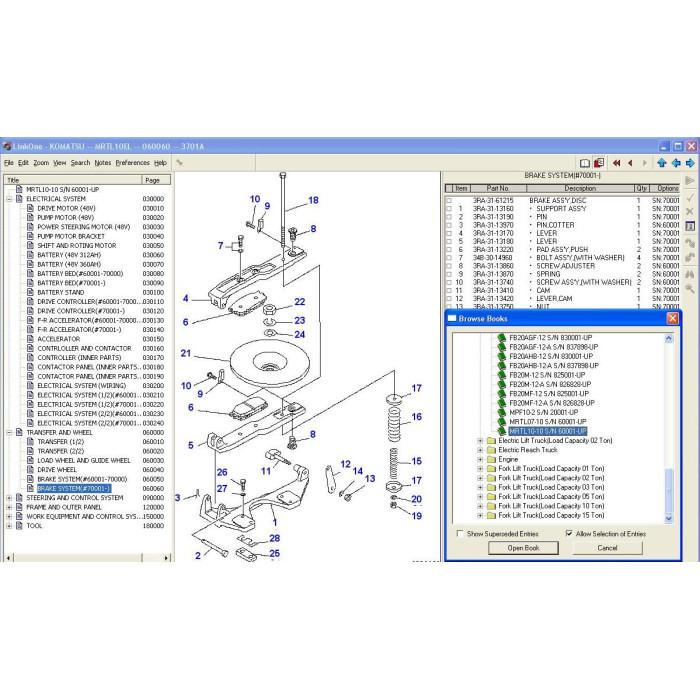Click the red books browse icon
Viewport: 700px width, 700px height.
599,163
